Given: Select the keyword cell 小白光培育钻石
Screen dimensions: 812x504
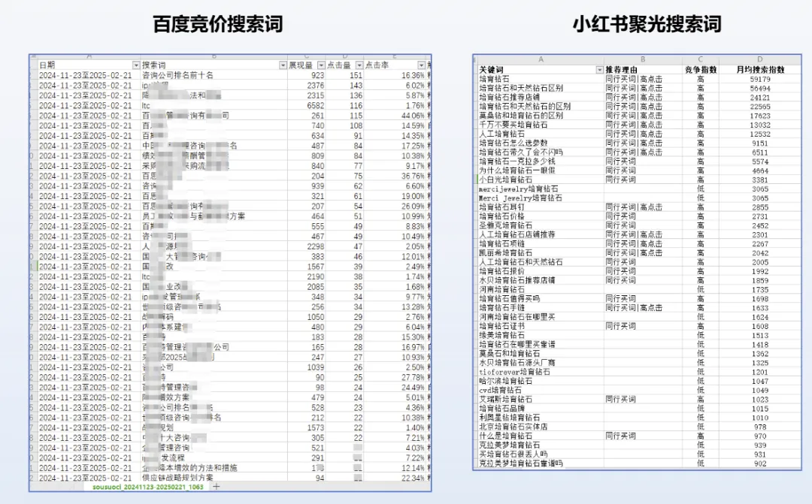Looking at the screenshot, I should click(x=541, y=180).
